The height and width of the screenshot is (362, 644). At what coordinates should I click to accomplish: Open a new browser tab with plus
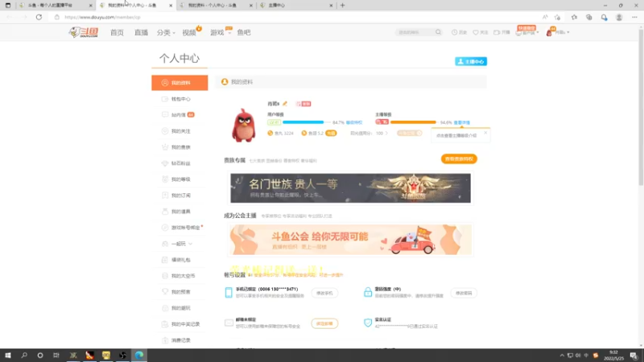[343, 6]
